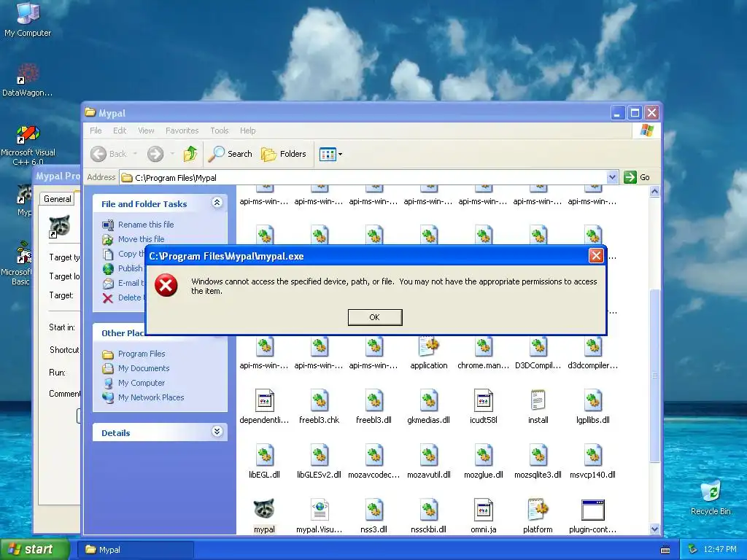Viewport: 747px width, 560px height.
Task: Open My Computer under Other Places
Action: 142,383
